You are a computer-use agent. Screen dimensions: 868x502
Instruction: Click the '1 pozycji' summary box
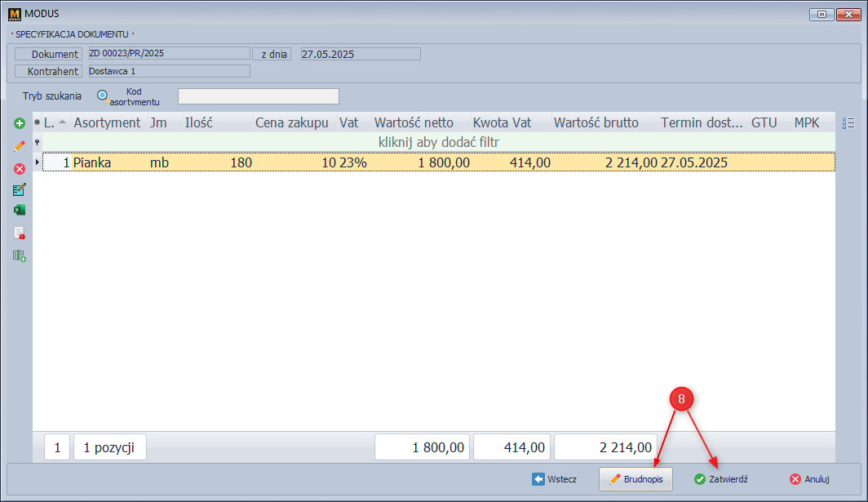pos(109,447)
